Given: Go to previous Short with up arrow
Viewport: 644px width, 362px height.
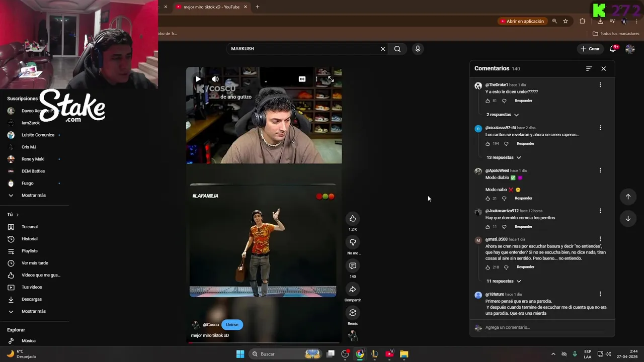Looking at the screenshot, I should 628,197.
